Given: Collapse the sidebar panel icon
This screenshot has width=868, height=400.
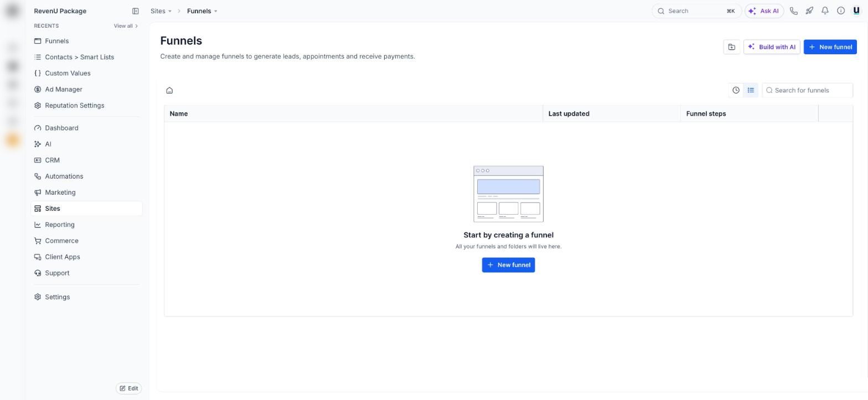Looking at the screenshot, I should coord(135,11).
